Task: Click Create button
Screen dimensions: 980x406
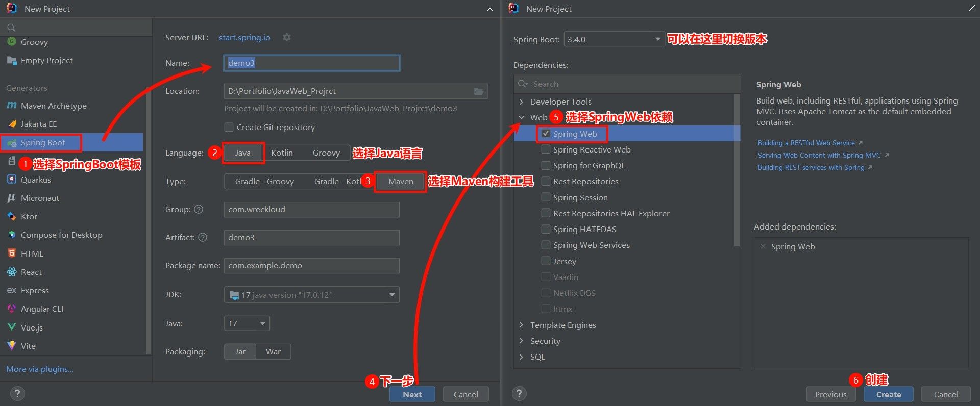Action: tap(889, 394)
